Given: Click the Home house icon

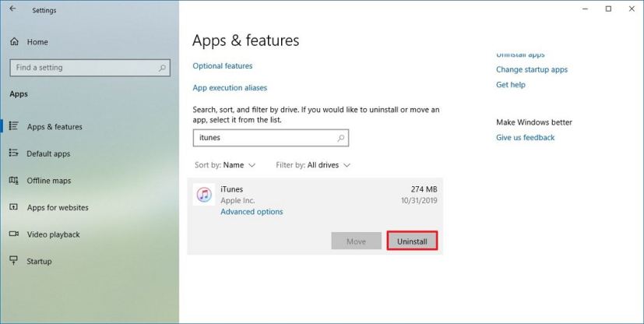Looking at the screenshot, I should pos(14,41).
